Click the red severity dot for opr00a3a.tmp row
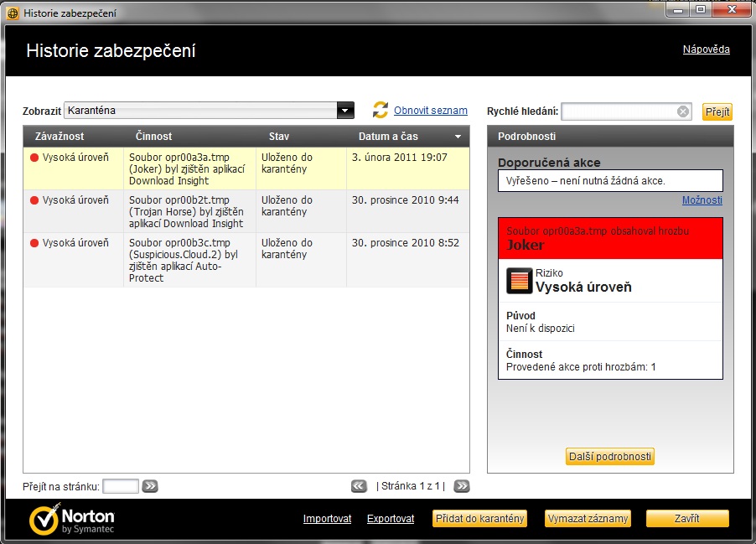 34,158
